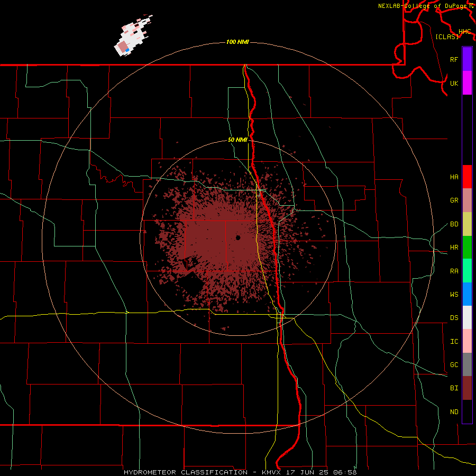476x476 pixels.
Task: Click the RA light green legend swatch
Action: click(x=467, y=271)
